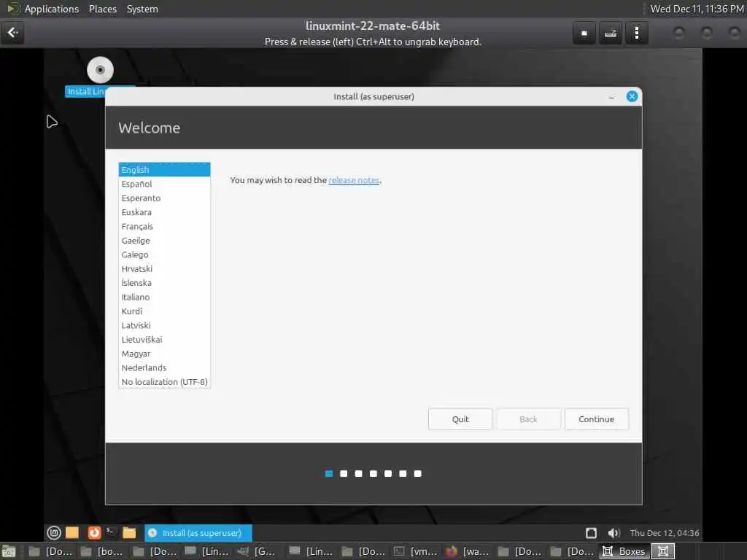Select Italiano in language list
This screenshot has height=560, width=747.
click(164, 297)
